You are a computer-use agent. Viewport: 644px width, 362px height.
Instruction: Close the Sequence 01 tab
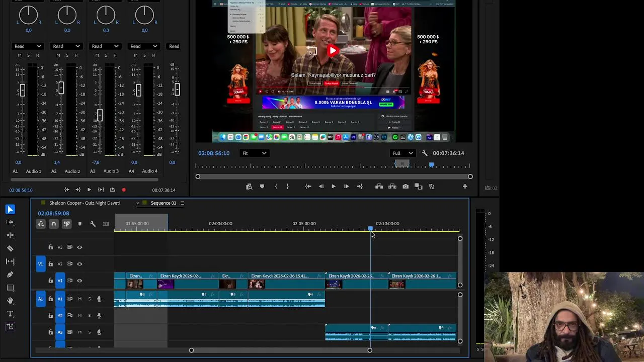(x=137, y=203)
